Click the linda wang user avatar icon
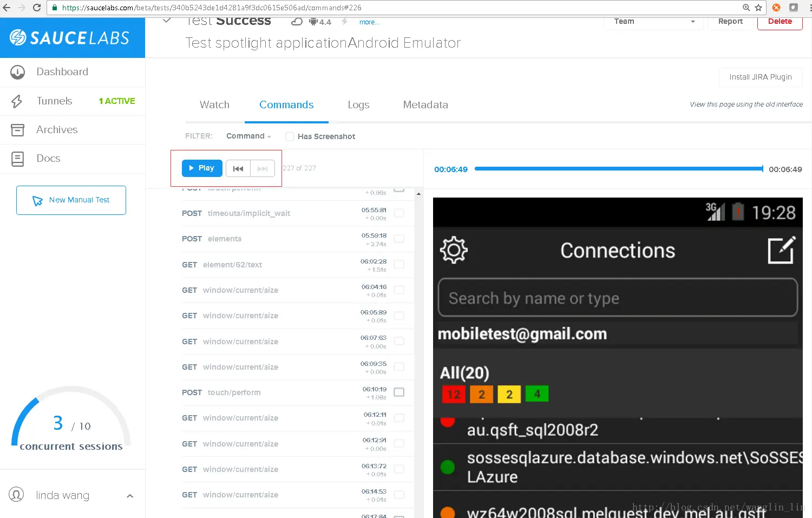The width and height of the screenshot is (812, 518). coord(16,495)
